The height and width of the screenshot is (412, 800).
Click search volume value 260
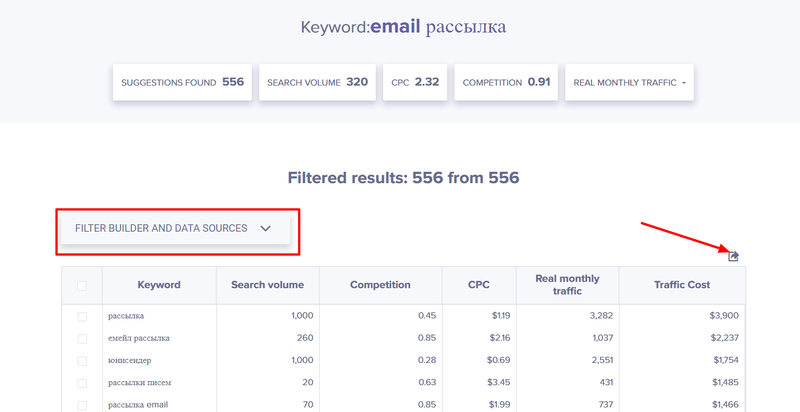click(305, 338)
